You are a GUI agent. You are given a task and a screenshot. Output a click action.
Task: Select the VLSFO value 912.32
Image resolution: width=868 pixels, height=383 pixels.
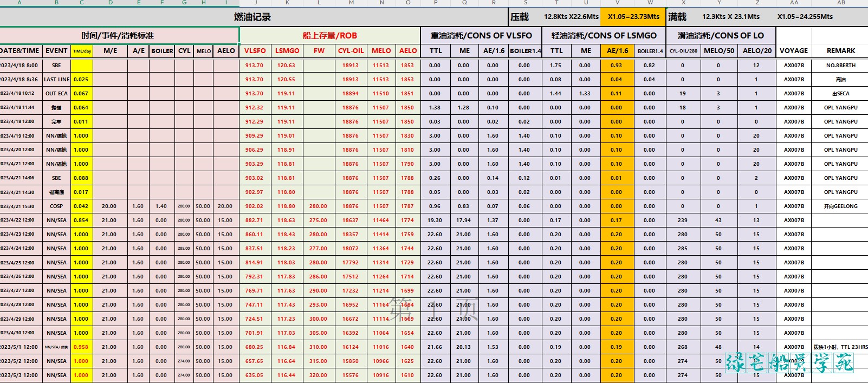pyautogui.click(x=254, y=108)
